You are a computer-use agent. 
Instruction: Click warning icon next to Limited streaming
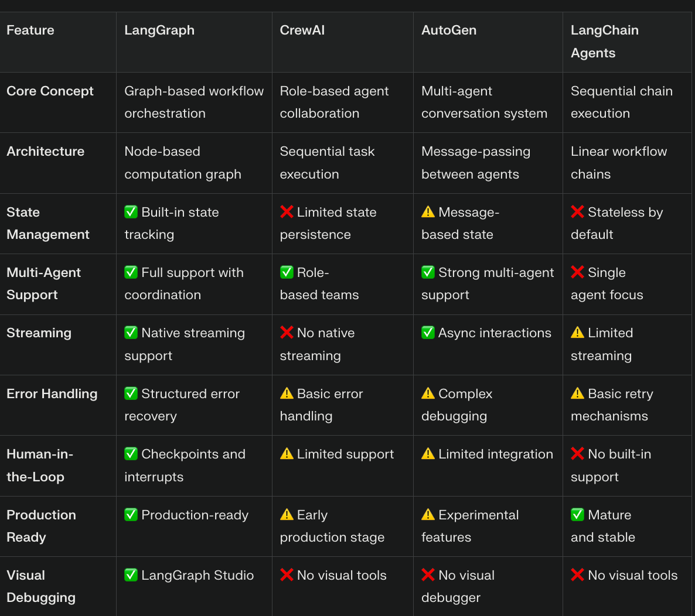point(577,332)
